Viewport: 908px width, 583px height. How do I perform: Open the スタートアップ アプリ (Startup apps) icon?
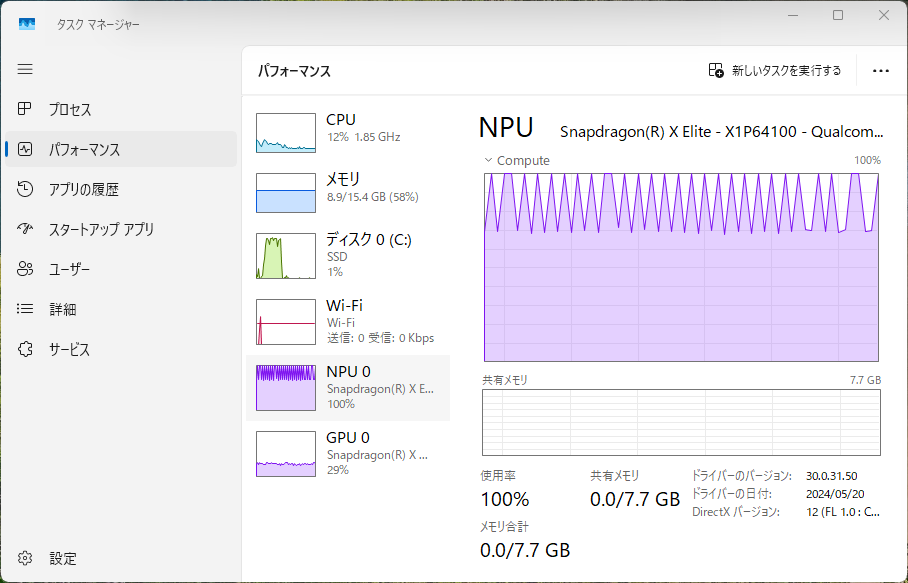(x=25, y=229)
